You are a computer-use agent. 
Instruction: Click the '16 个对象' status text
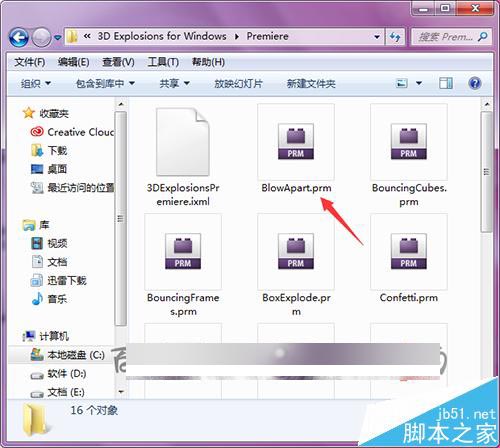94,410
